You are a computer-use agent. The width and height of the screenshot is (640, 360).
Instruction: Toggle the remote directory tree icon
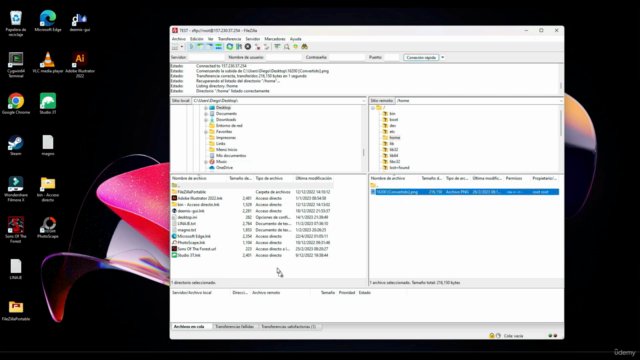[209, 47]
